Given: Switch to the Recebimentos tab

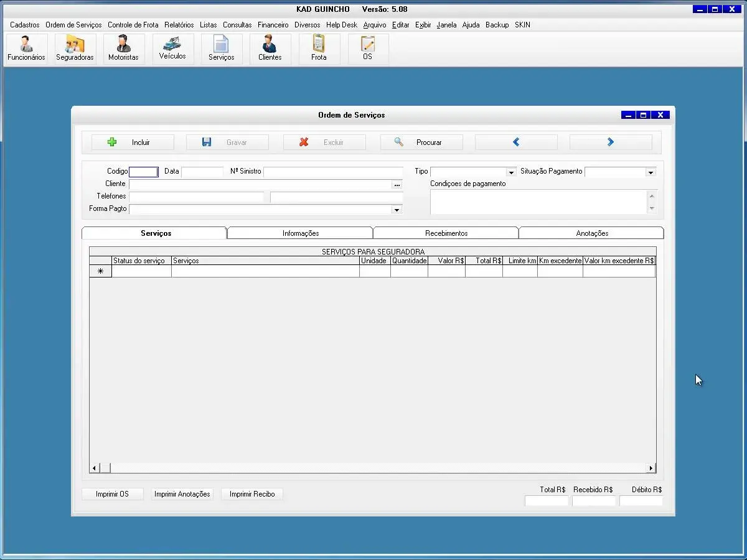Looking at the screenshot, I should point(446,233).
